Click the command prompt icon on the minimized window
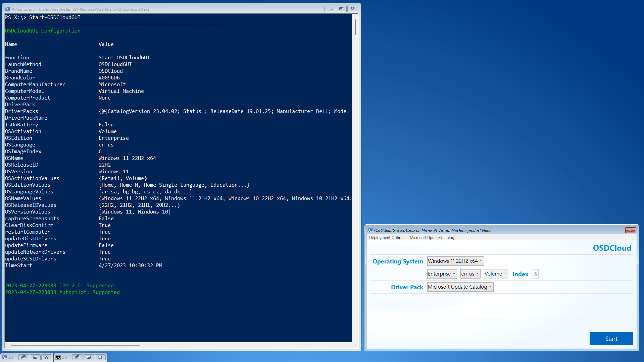644x362 pixels. pyautogui.click(x=58, y=358)
